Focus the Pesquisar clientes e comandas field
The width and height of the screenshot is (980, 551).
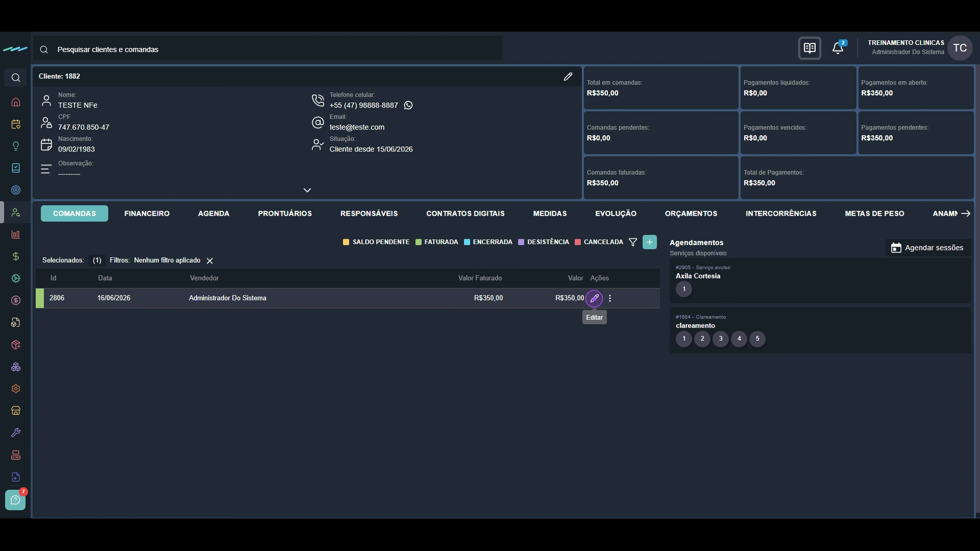(x=268, y=49)
